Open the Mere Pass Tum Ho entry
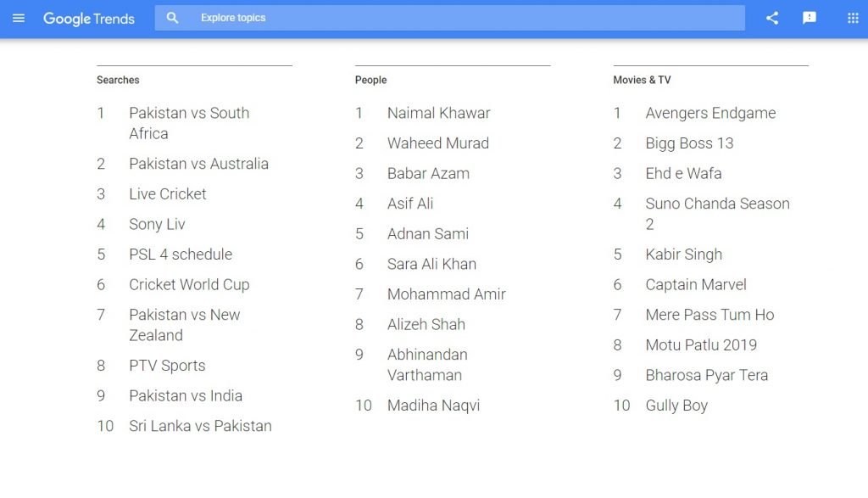This screenshot has width=868, height=498. pyautogui.click(x=709, y=315)
